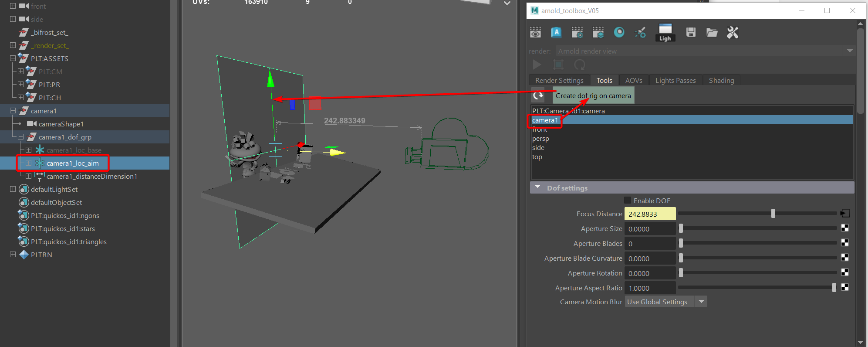Screen dimensions: 868x347
Task: Open the Shading tab
Action: pos(721,80)
